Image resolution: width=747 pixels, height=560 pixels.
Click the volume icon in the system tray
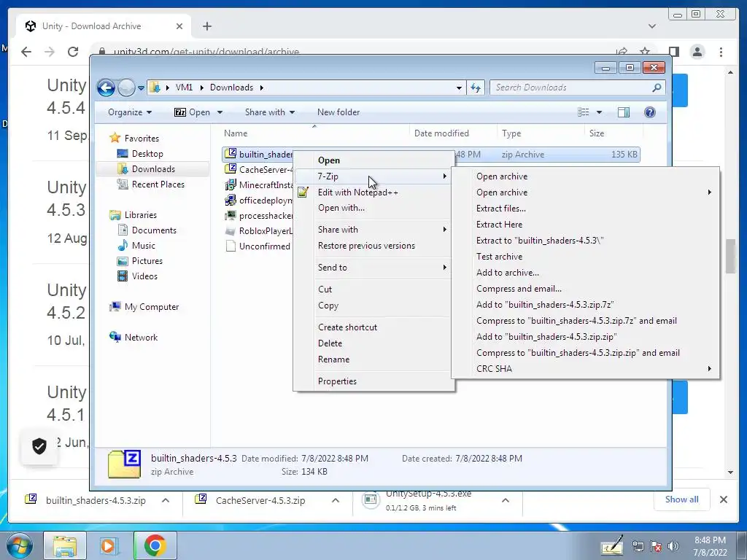tap(673, 546)
